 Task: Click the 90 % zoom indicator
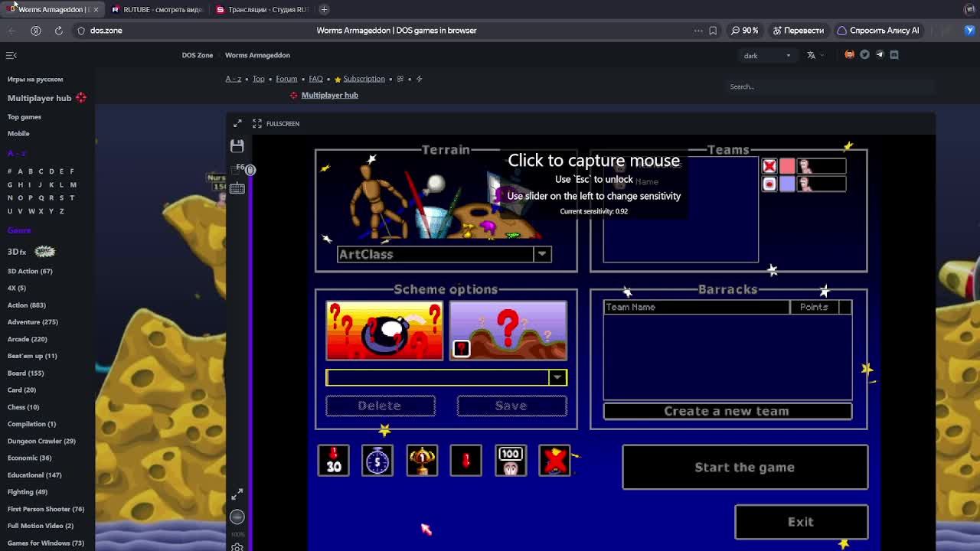[x=745, y=31]
